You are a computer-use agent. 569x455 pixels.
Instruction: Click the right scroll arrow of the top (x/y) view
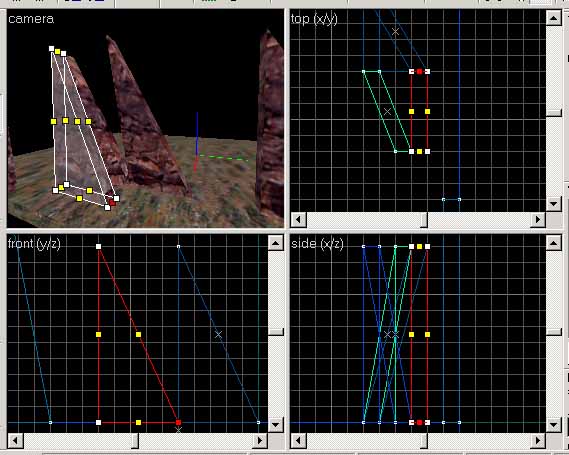coord(538,220)
